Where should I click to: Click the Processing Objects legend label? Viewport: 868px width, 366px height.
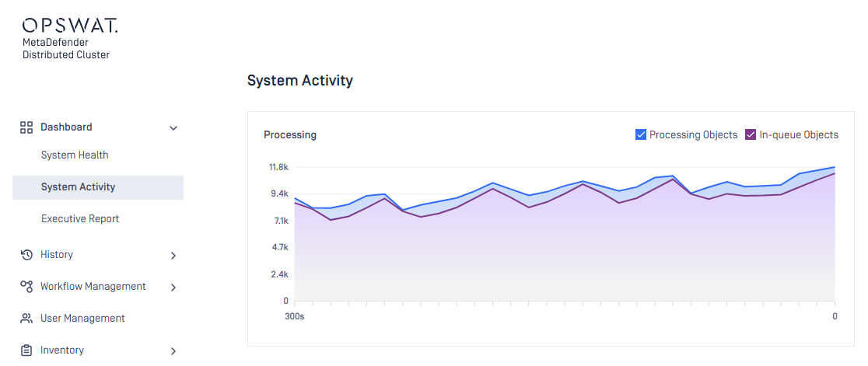click(693, 134)
